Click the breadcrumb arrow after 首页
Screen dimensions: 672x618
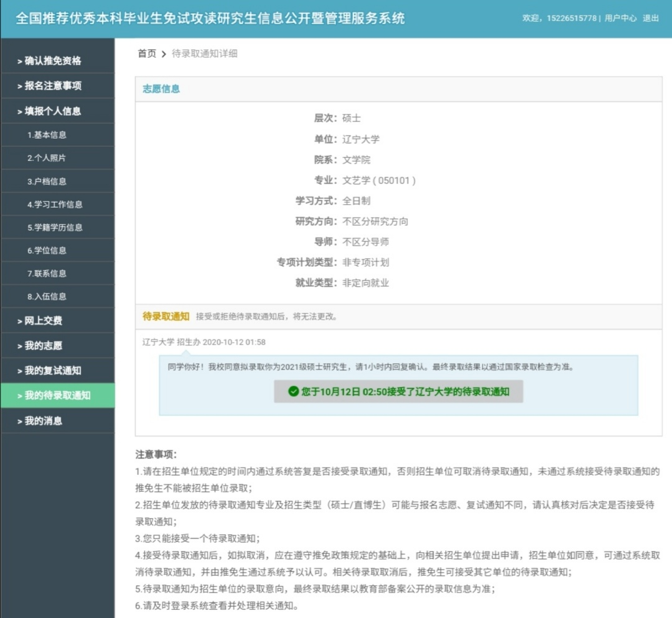coord(164,54)
